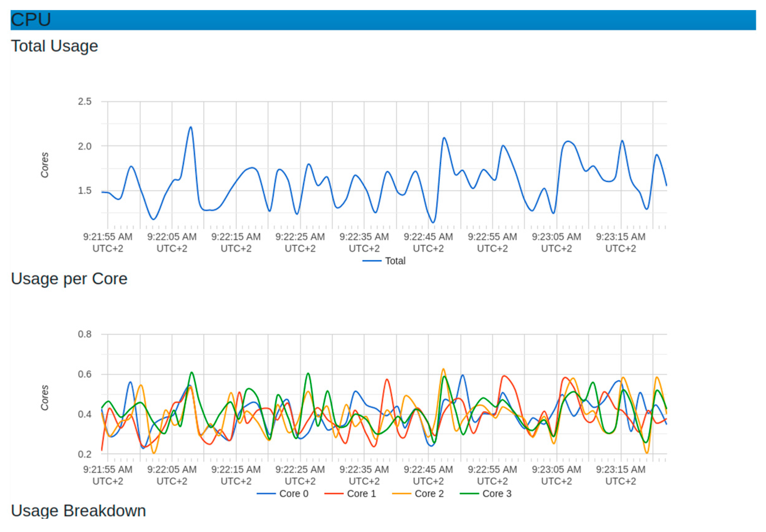Toggle the Total series legend entry
Viewport: 766px width, 532px height.
pyautogui.click(x=395, y=261)
